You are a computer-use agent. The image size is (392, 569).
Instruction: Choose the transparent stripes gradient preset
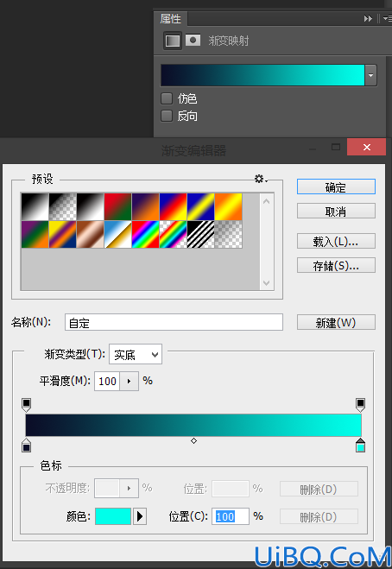200,235
